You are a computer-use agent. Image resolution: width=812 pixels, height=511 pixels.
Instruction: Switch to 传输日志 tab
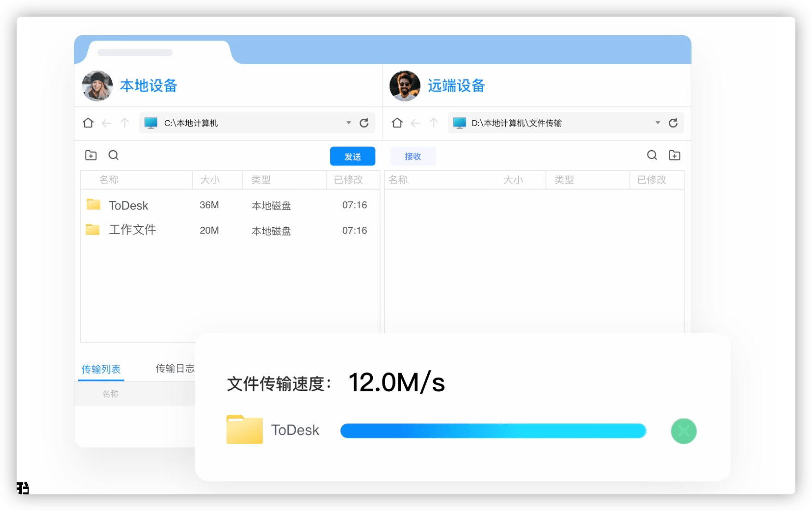[175, 369]
